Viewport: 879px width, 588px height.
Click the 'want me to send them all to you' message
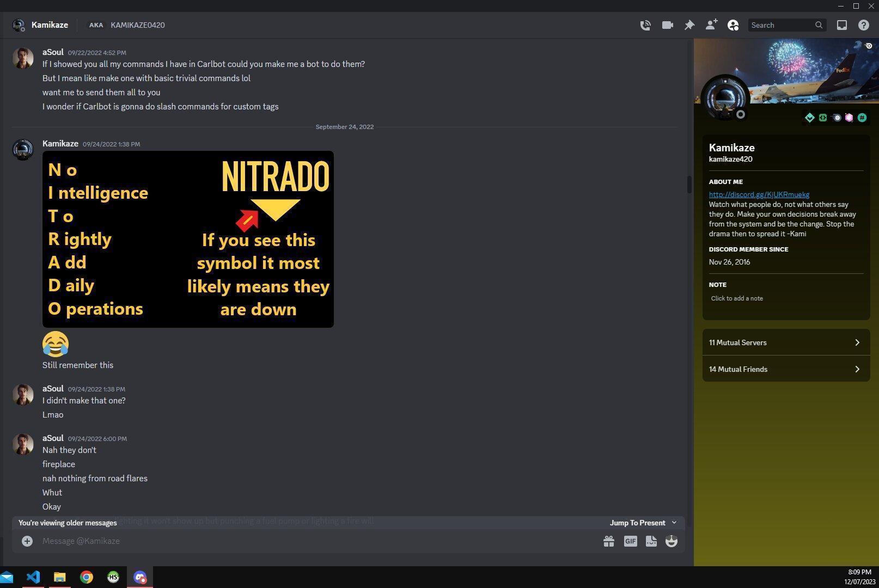[101, 93]
